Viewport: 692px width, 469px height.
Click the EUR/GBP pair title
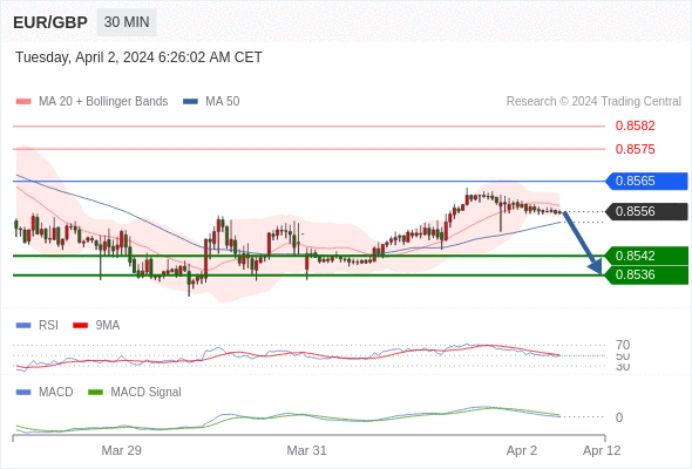pos(50,23)
